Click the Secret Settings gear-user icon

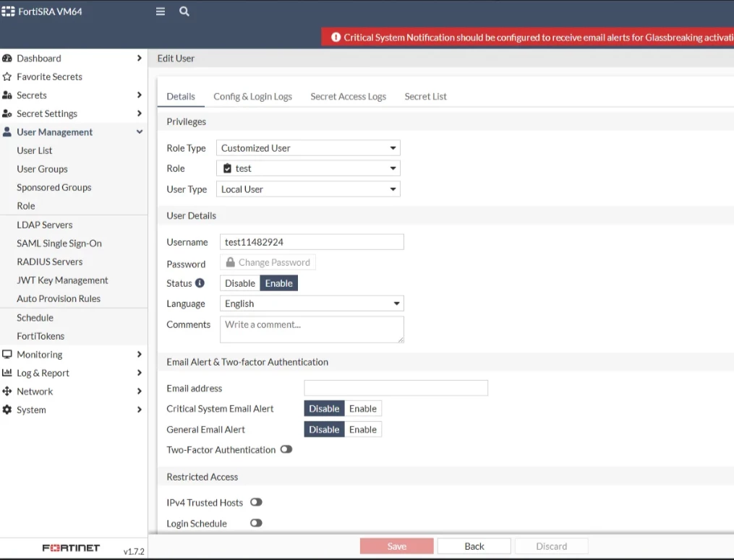[x=7, y=113]
